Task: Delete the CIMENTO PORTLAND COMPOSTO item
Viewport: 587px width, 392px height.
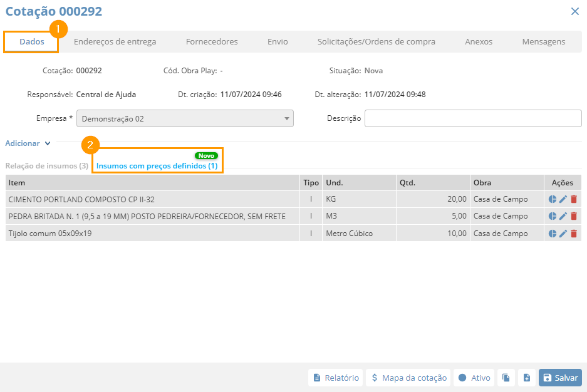Action: (x=573, y=199)
